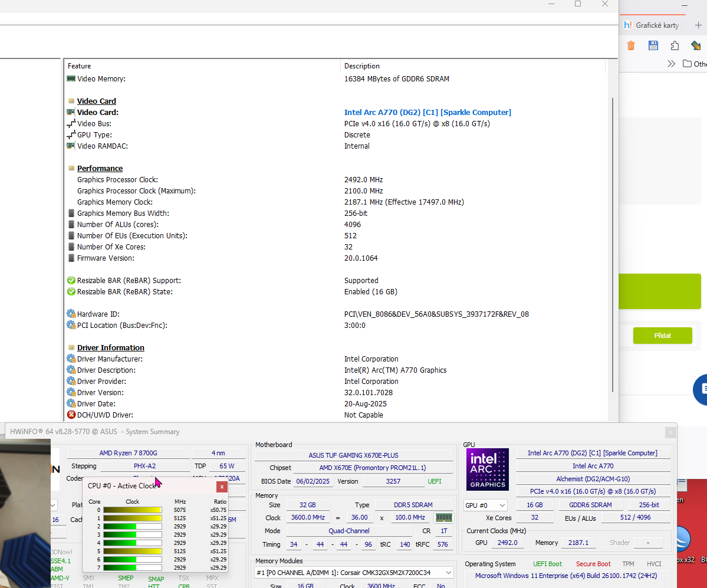707x588 pixels.
Task: Click the Alchemist (DG2/ACM-G10) field
Action: (593, 479)
